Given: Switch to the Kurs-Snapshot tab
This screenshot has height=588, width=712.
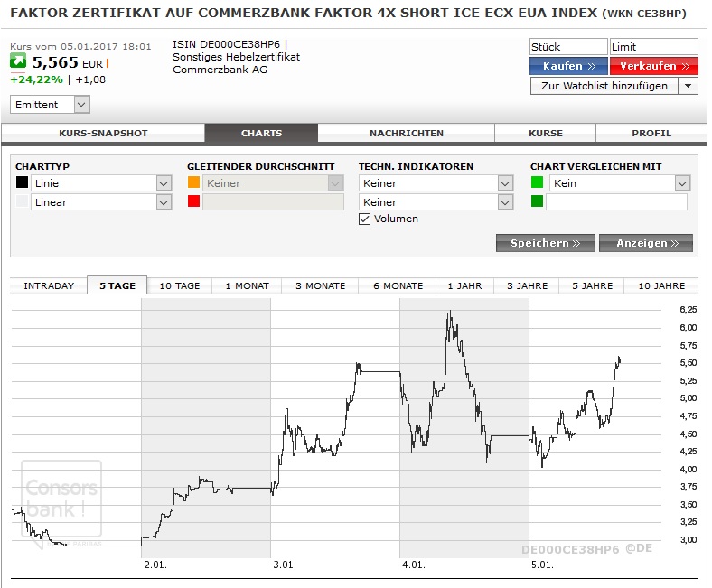Looking at the screenshot, I should coord(103,133).
